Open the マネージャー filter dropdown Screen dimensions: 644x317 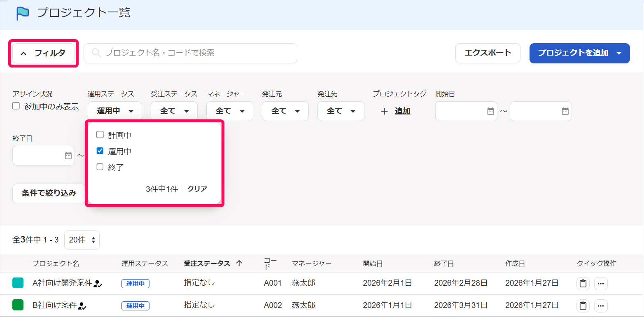tap(230, 111)
